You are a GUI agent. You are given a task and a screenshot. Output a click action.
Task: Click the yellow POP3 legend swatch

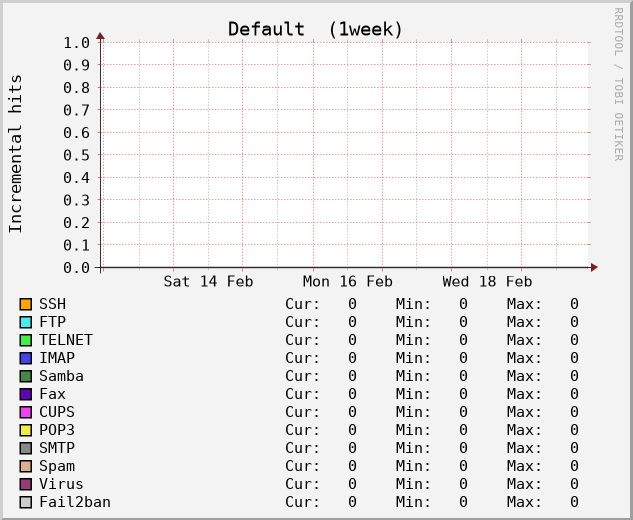point(26,430)
